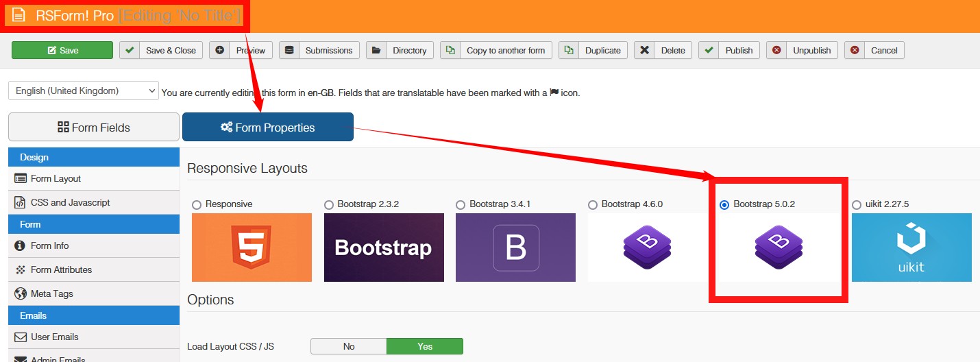The height and width of the screenshot is (362, 980).
Task: Click the Copy to another form icon
Action: (x=450, y=50)
